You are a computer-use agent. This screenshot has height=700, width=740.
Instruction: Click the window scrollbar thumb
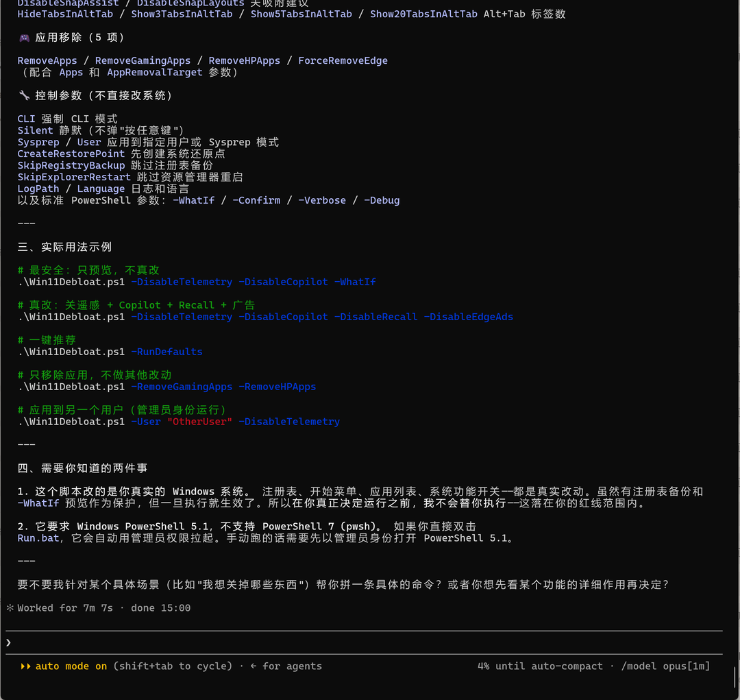point(735,677)
